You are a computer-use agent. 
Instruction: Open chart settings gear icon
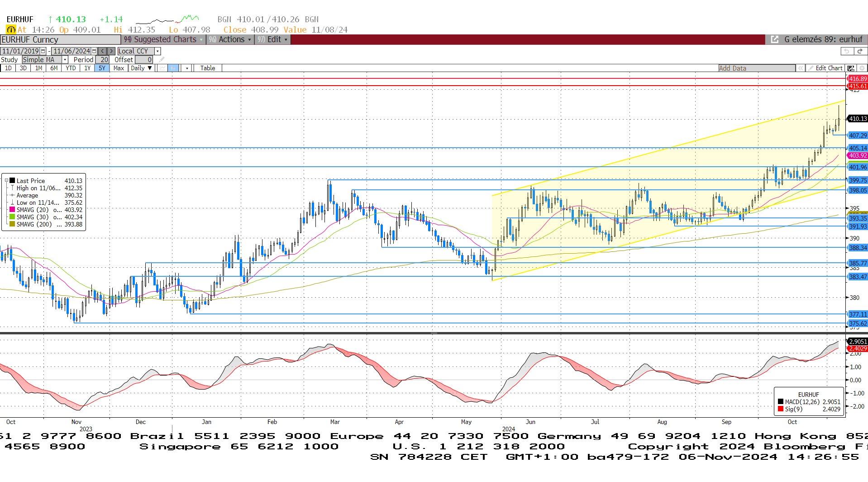(862, 68)
